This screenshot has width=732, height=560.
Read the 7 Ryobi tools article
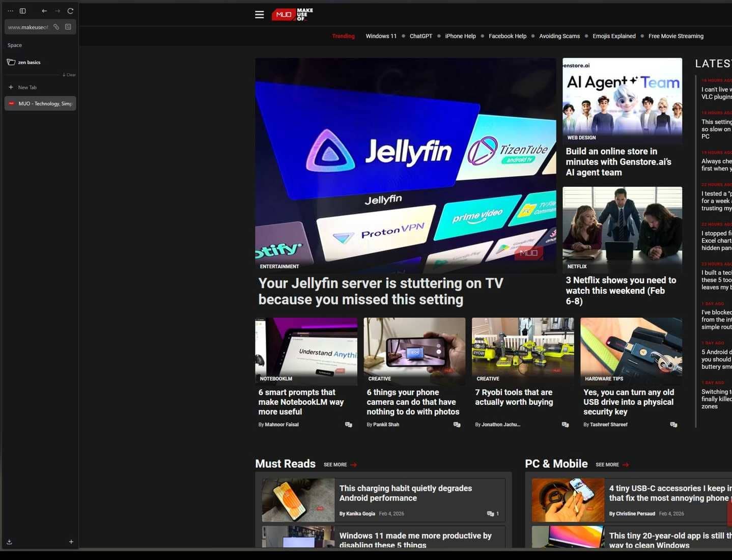[x=514, y=397]
